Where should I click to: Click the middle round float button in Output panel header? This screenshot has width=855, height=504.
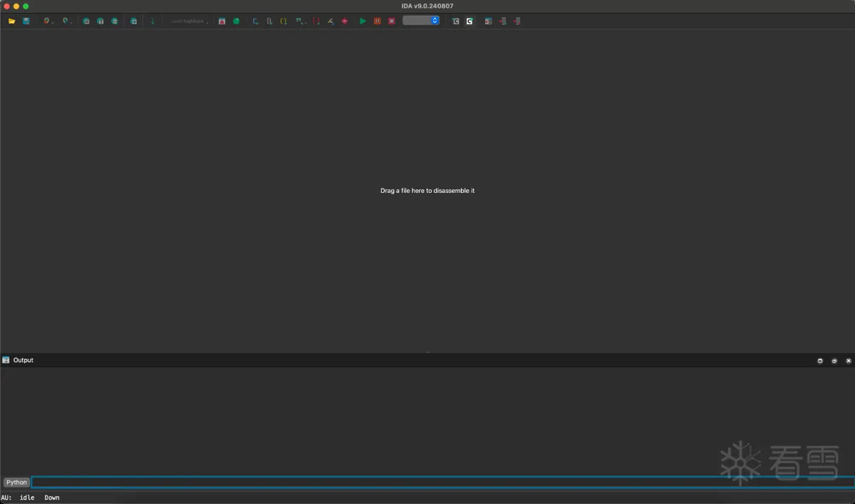point(834,361)
